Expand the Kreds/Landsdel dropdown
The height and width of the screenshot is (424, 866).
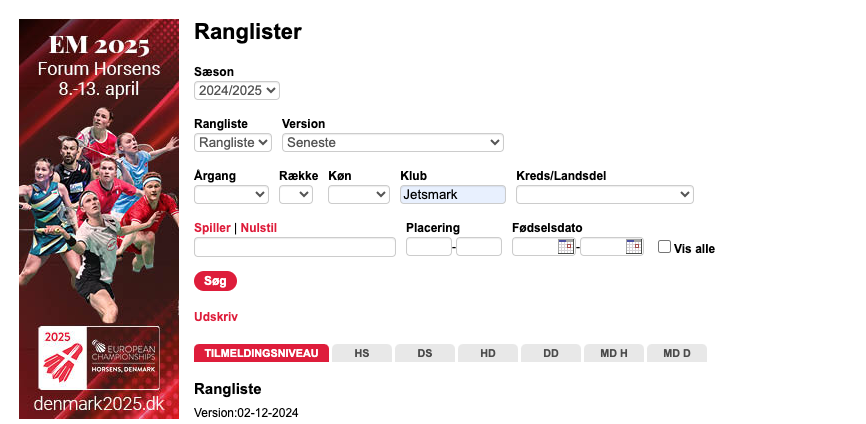605,194
